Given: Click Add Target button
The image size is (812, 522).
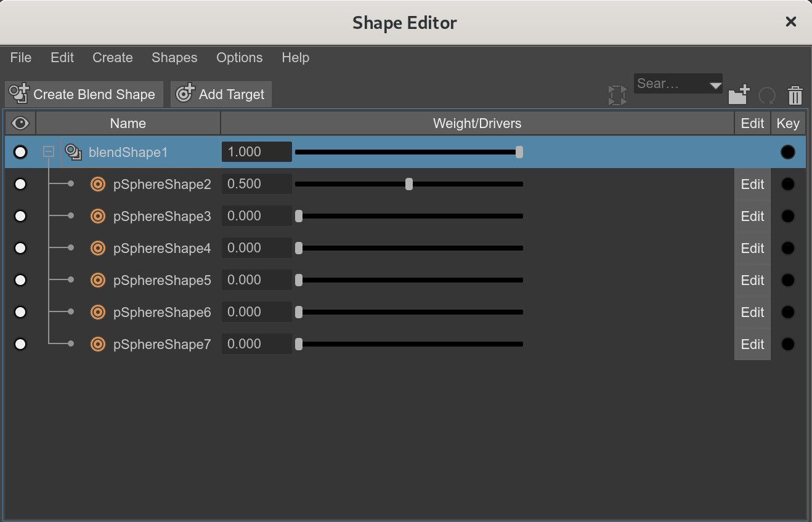Looking at the screenshot, I should coord(221,94).
